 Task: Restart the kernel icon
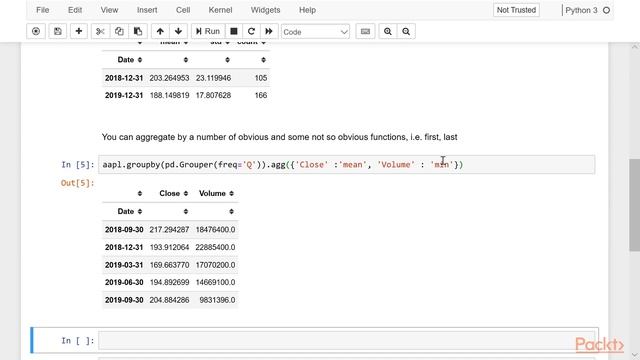[251, 31]
